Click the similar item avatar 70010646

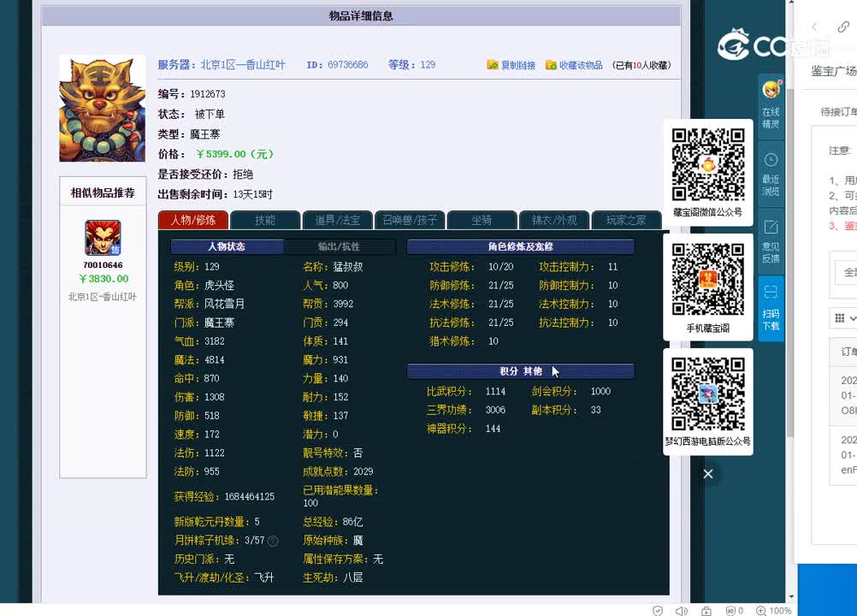(x=103, y=238)
